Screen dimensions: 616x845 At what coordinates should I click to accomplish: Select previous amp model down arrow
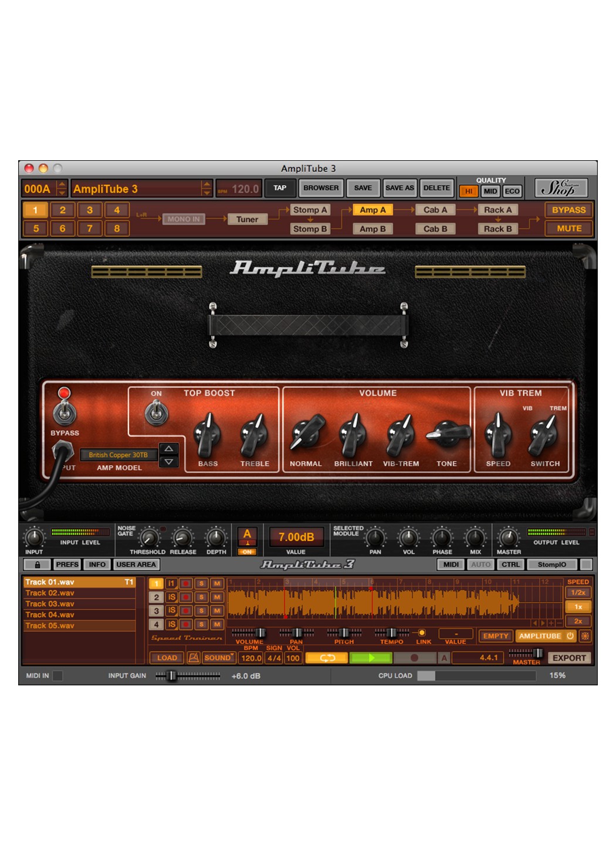[168, 462]
